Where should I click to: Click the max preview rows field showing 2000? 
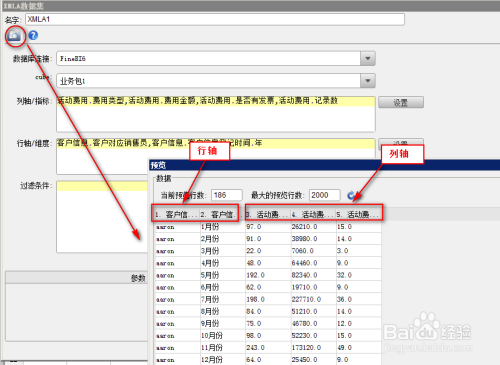tap(325, 195)
